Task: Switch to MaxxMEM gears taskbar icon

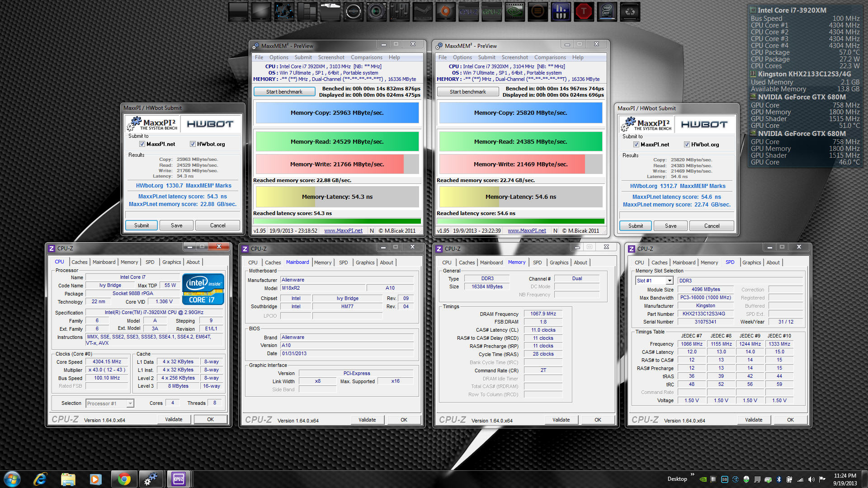Action: 151,479
